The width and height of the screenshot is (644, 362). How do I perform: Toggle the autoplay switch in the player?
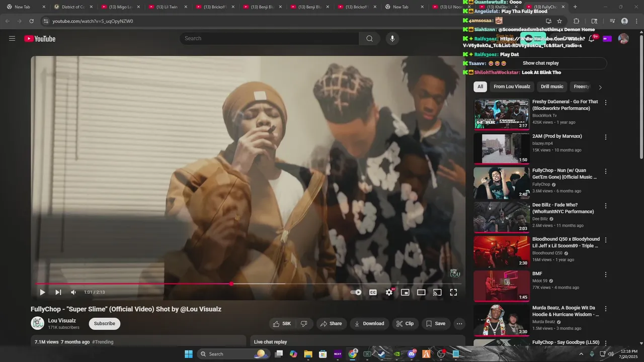point(356,292)
